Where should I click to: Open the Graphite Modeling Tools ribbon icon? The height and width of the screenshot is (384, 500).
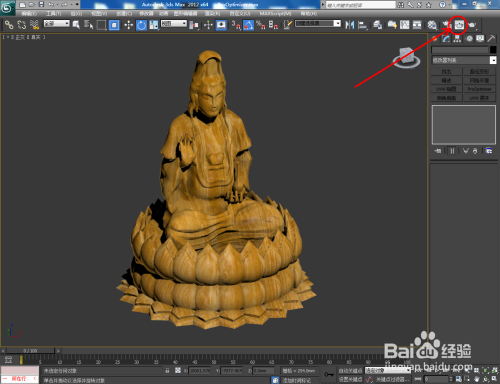[x=392, y=25]
